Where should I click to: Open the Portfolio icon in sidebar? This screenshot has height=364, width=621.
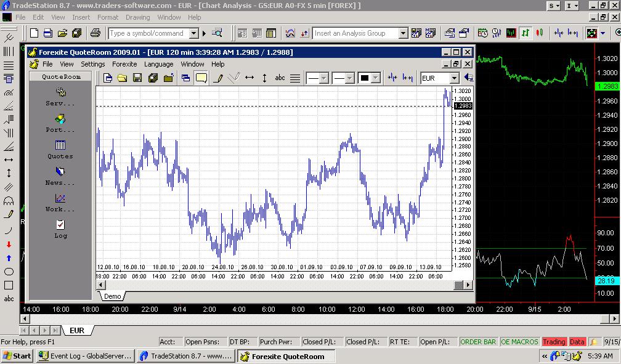pos(60,123)
